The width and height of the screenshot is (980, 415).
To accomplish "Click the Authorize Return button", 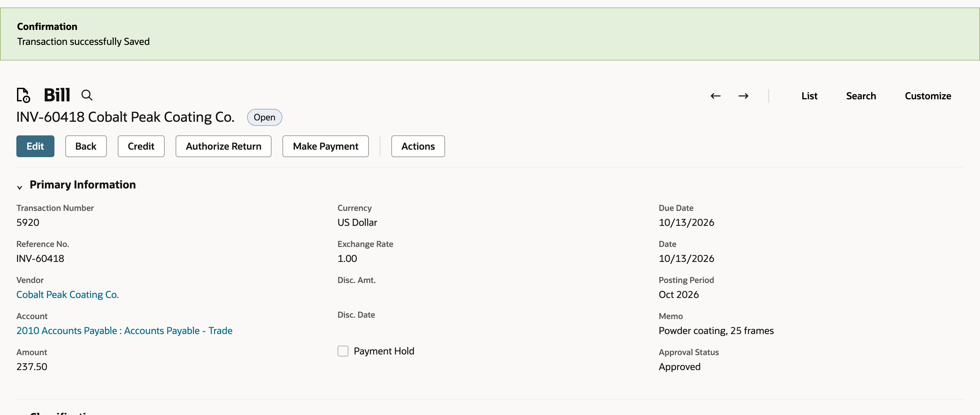I will coord(223,146).
